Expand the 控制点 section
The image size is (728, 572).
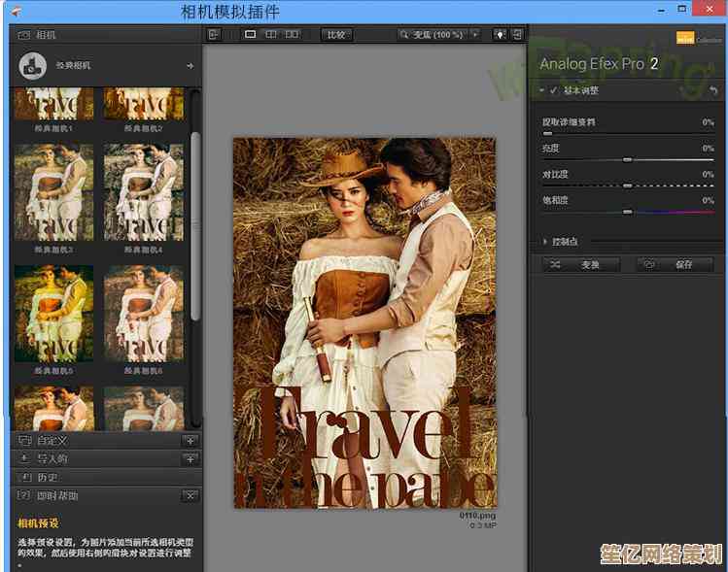pyautogui.click(x=544, y=241)
